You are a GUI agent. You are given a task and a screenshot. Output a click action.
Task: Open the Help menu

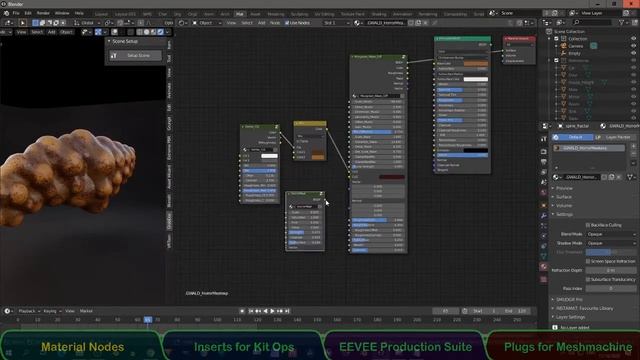[x=79, y=13]
